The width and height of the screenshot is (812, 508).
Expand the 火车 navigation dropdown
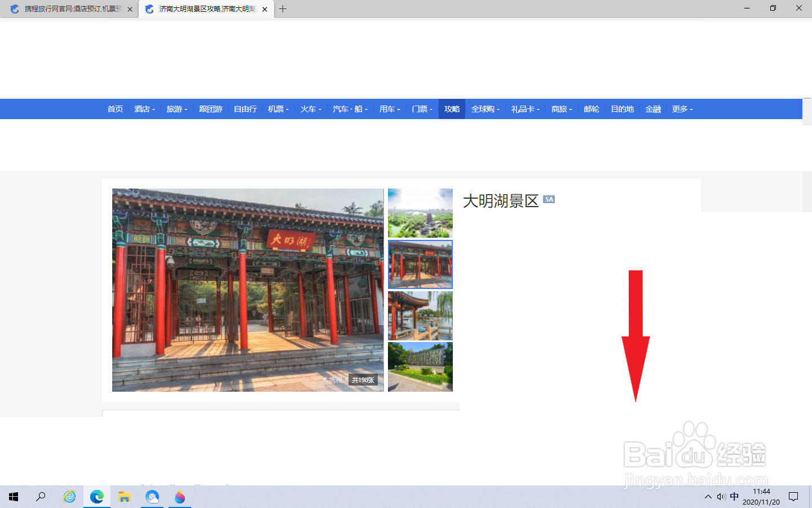pyautogui.click(x=311, y=109)
